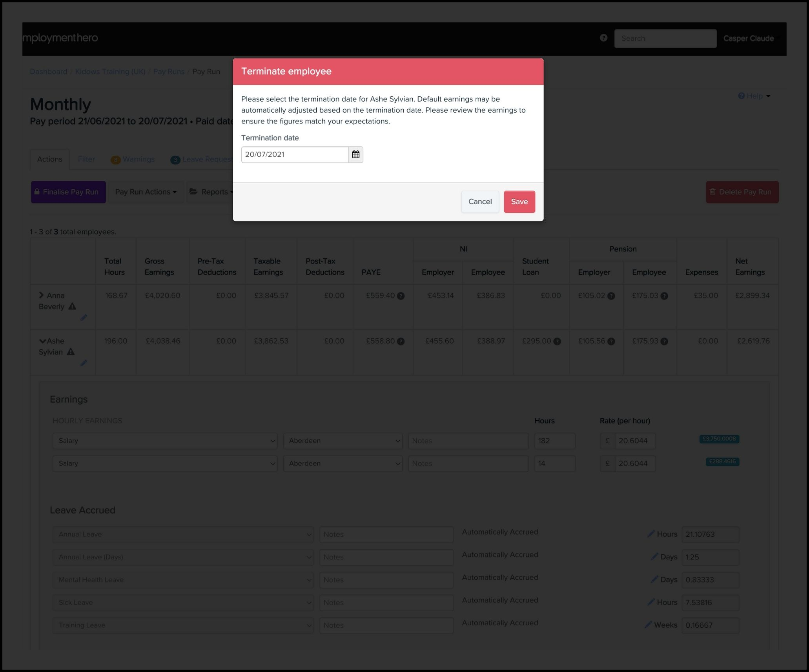This screenshot has width=809, height=672.
Task: Click the edit pencil under Anna Beverly
Action: point(84,318)
